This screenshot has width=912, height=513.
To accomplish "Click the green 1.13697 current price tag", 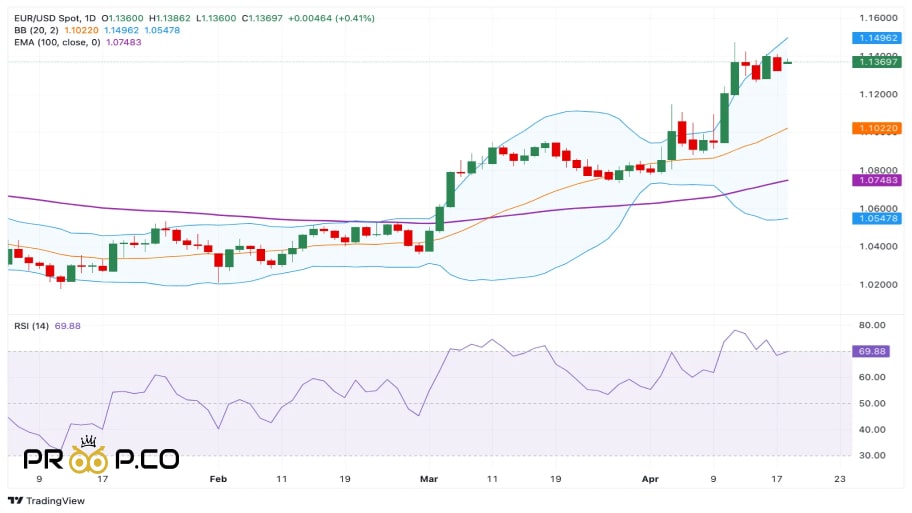I will click(879, 62).
